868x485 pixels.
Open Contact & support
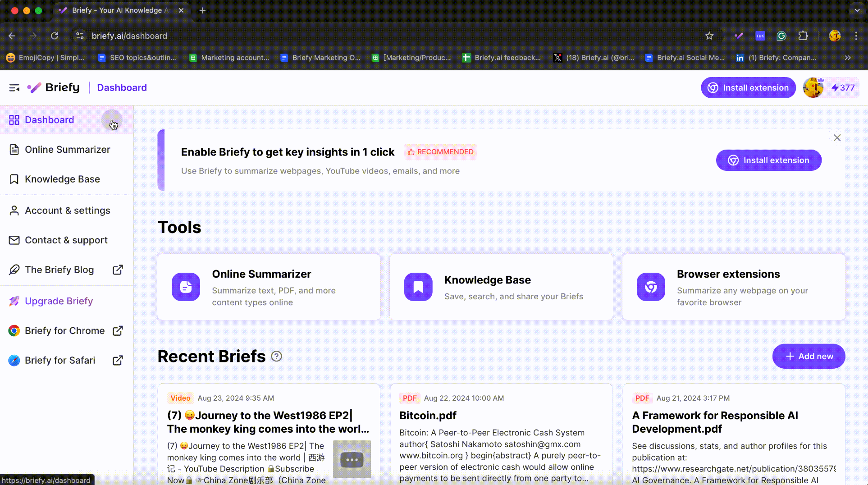click(x=67, y=240)
